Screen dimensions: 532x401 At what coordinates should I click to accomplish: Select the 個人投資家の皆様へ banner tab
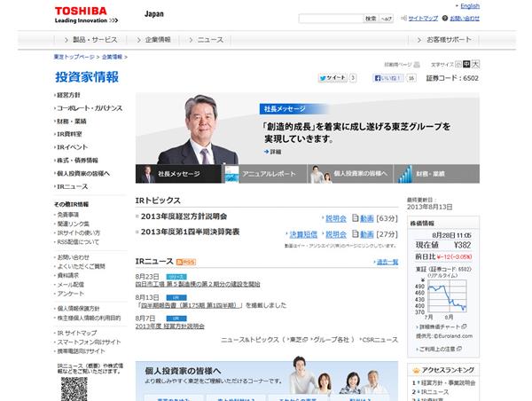(351, 174)
